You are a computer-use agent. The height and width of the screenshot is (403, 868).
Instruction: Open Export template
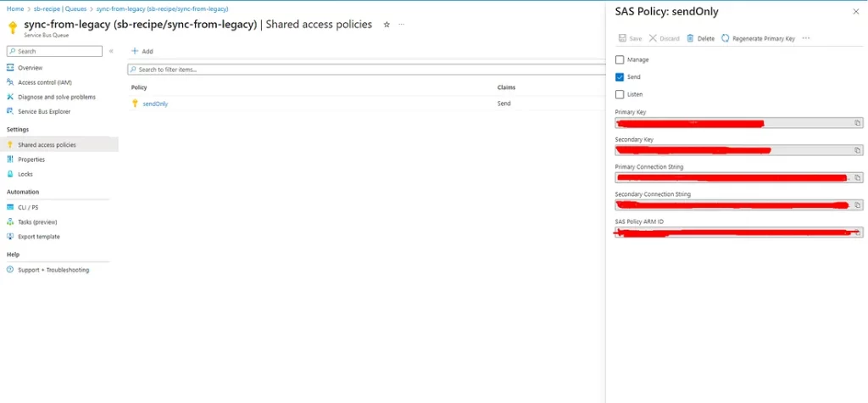pos(39,237)
